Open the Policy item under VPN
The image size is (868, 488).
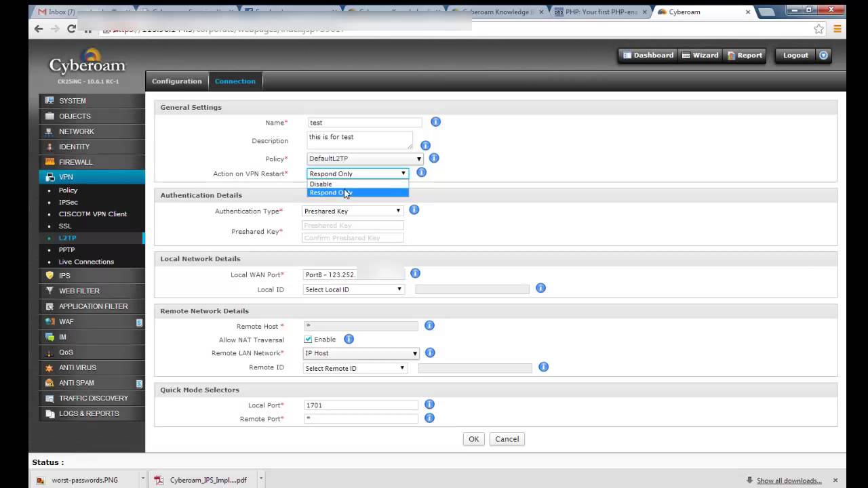[68, 190]
